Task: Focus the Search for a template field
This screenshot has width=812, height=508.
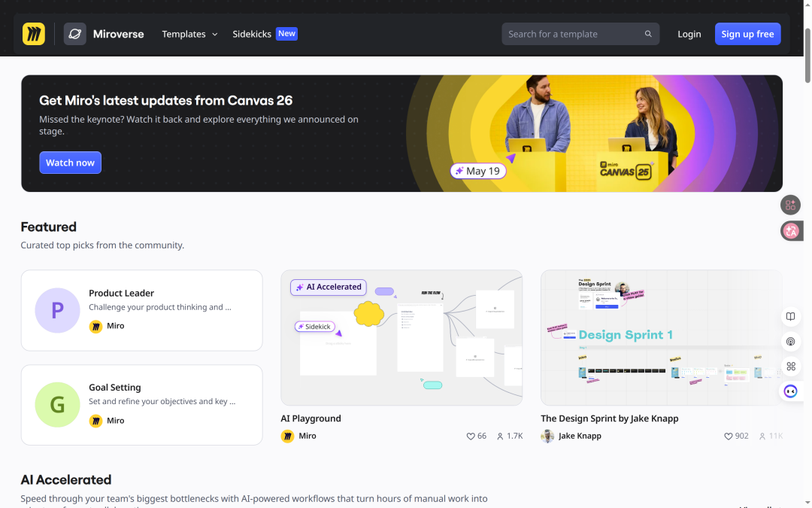Action: [x=580, y=34]
